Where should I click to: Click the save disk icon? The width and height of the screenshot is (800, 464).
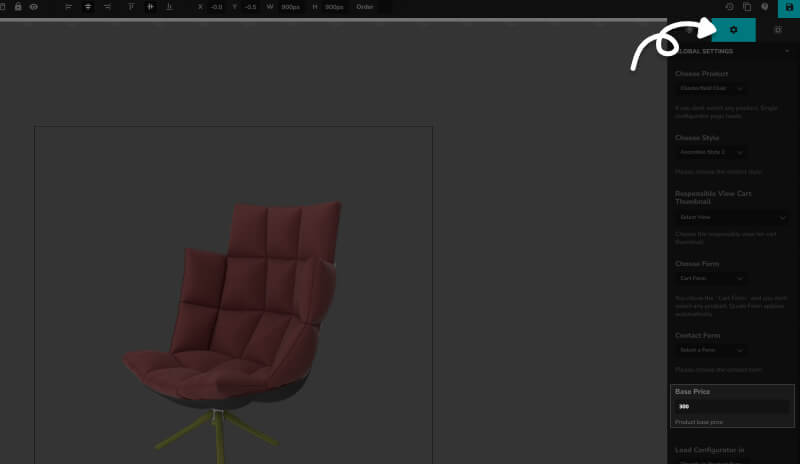789,7
